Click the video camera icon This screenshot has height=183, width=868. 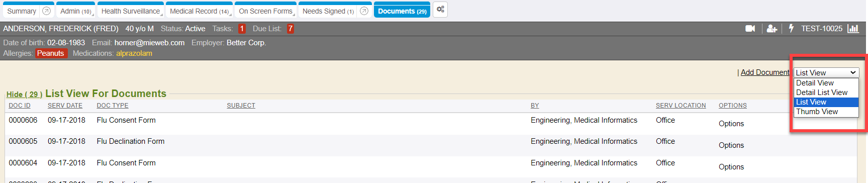pyautogui.click(x=750, y=29)
